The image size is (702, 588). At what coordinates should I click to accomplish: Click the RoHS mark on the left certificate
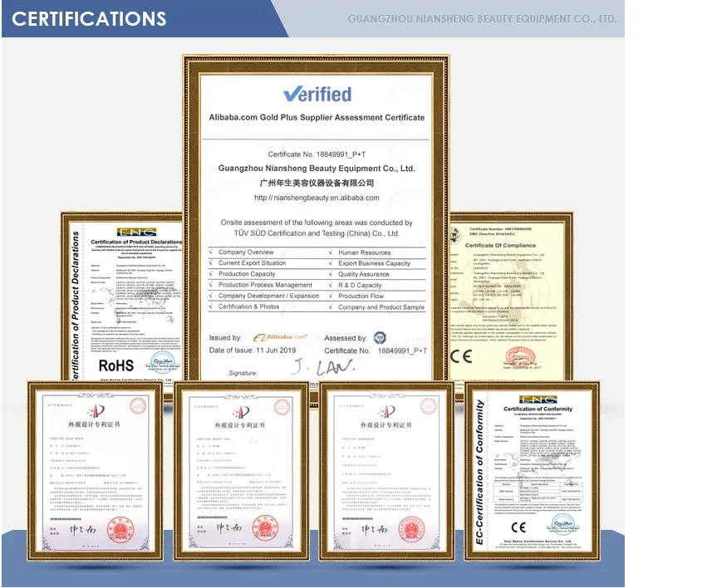(116, 365)
